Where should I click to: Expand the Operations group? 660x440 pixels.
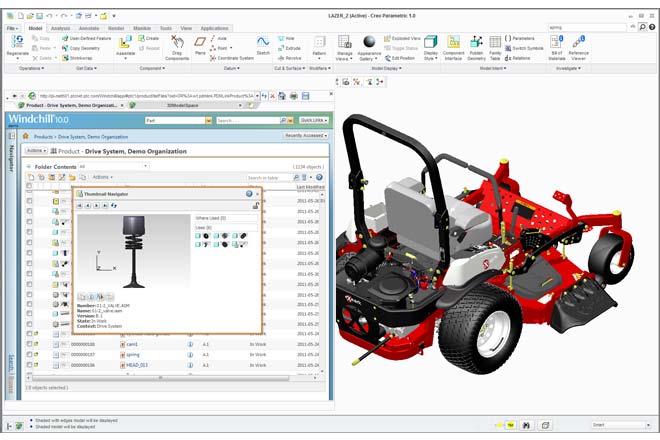(31, 68)
